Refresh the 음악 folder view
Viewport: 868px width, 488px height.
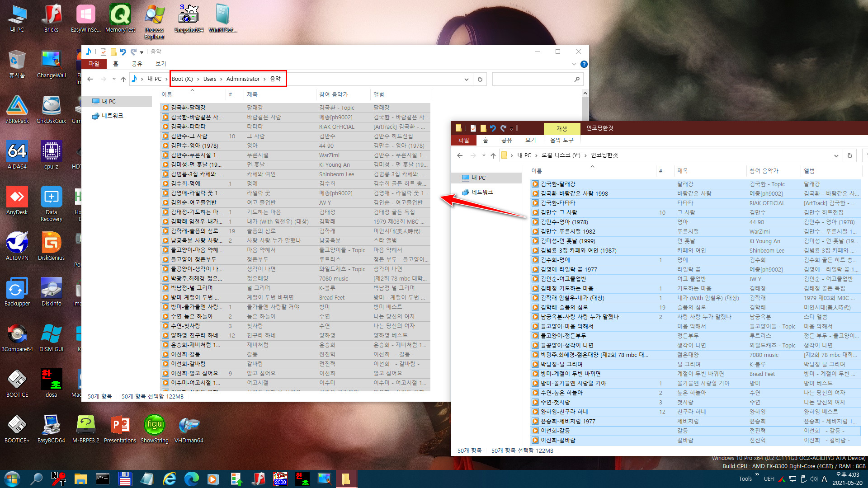[480, 79]
